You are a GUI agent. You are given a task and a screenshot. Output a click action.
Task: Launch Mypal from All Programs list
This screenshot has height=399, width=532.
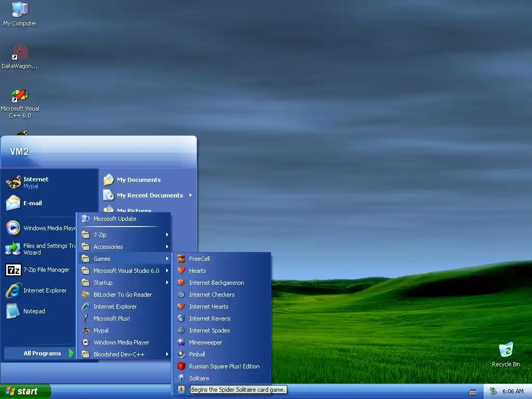tap(125, 330)
